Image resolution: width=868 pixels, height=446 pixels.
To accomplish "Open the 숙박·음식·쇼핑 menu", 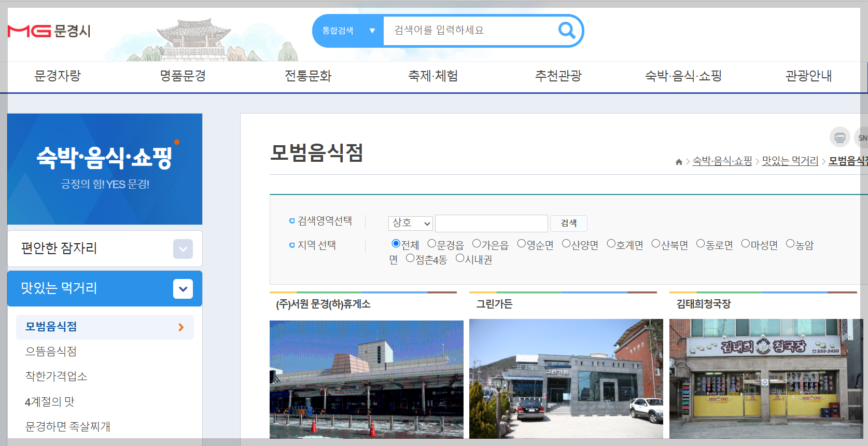I will (x=683, y=76).
